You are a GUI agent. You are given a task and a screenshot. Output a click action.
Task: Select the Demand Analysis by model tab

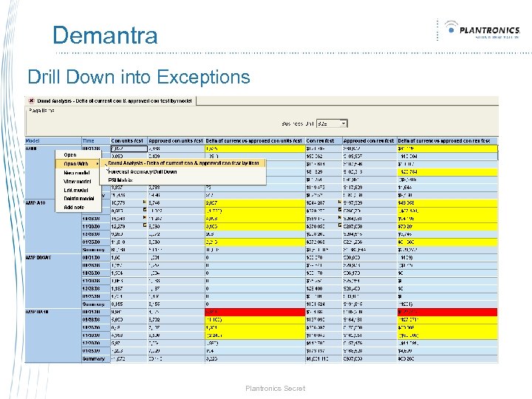[x=111, y=100]
